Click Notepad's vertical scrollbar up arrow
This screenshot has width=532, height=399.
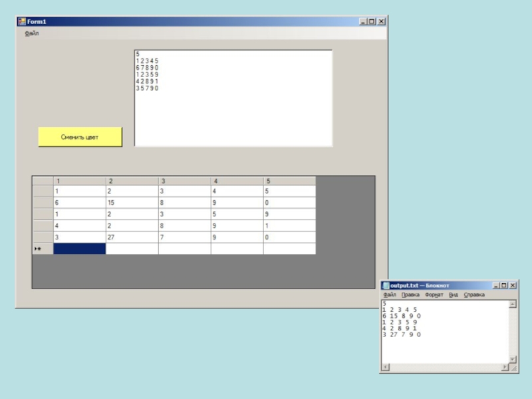pyautogui.click(x=512, y=305)
